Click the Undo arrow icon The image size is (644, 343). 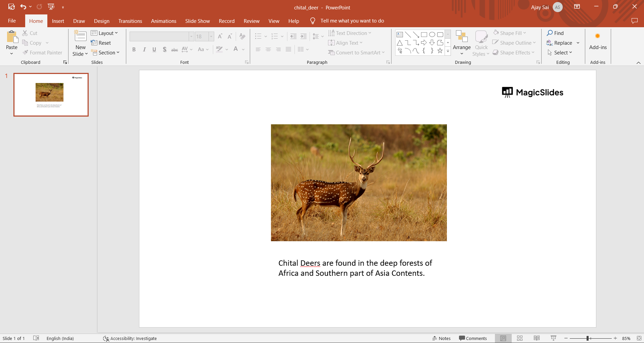click(23, 7)
